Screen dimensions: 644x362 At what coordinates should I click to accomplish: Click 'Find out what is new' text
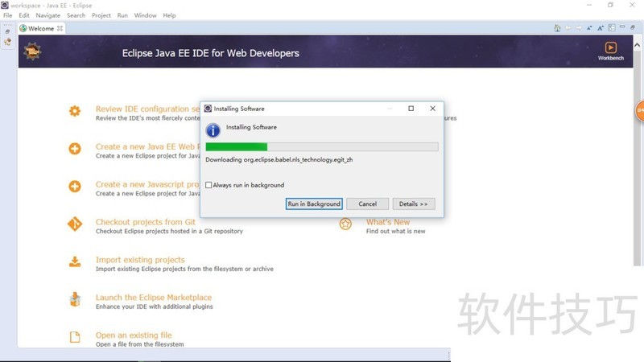(x=395, y=232)
